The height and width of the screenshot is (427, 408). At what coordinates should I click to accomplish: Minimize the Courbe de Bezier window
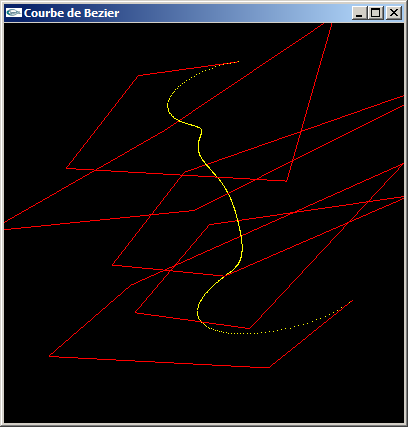(x=359, y=13)
